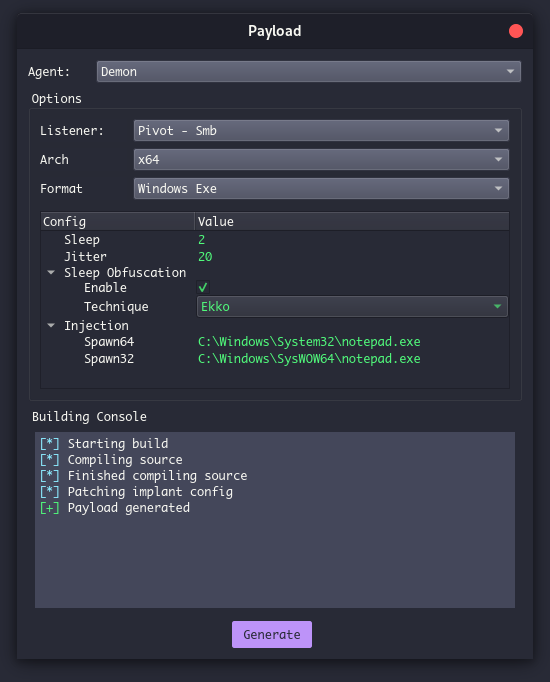Select the Jitter row in config tree

[275, 257]
